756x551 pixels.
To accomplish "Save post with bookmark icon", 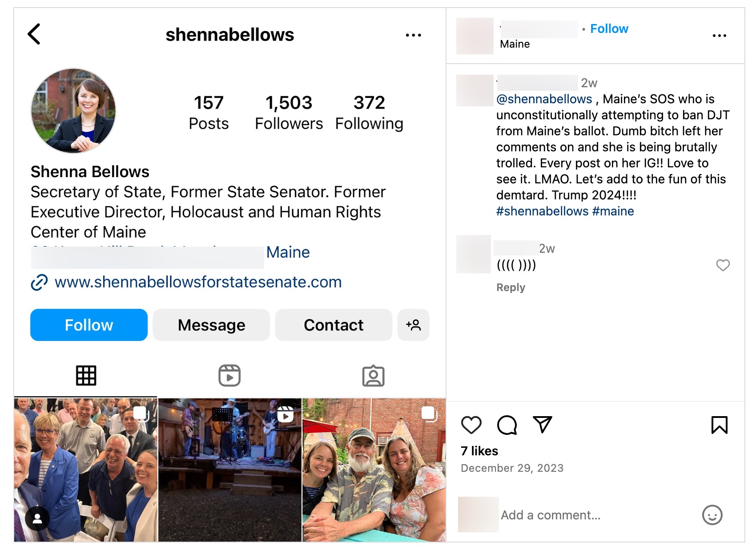I will point(719,425).
